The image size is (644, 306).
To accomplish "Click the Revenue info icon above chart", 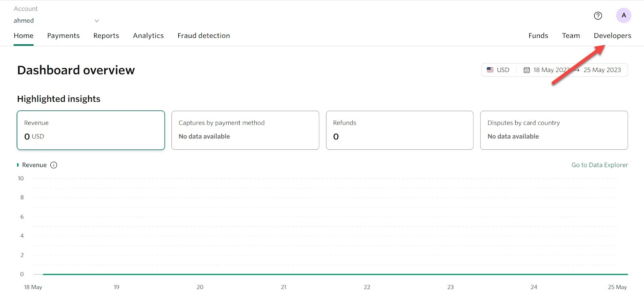I will point(54,165).
